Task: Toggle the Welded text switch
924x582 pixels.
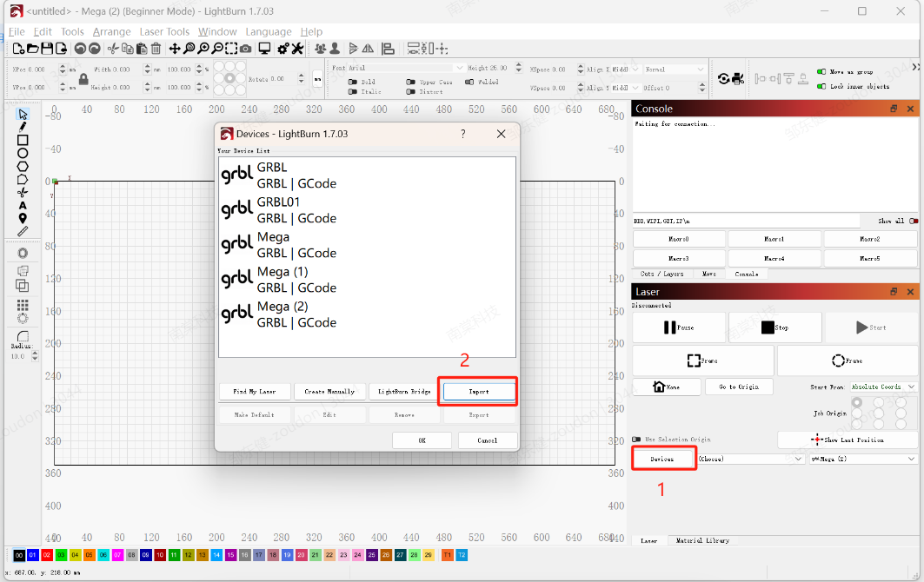Action: tap(469, 82)
